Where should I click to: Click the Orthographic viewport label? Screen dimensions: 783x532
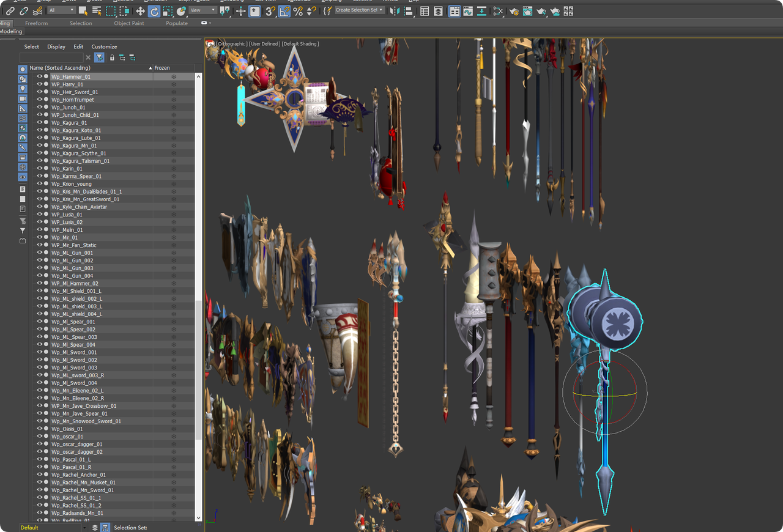[x=232, y=44]
